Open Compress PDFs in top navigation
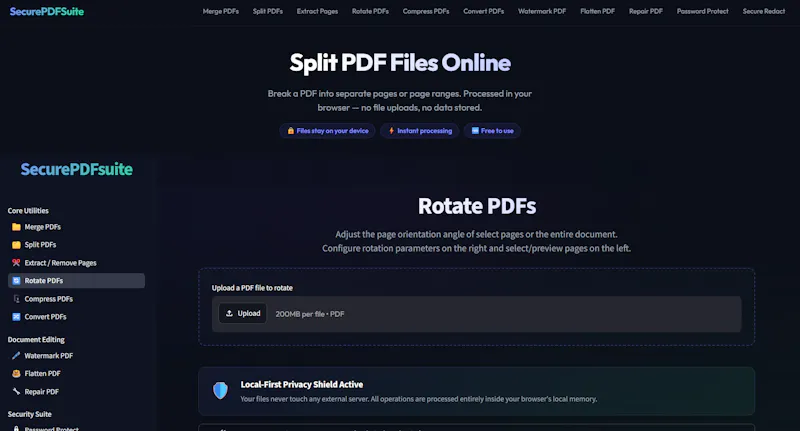This screenshot has height=431, width=800. coord(426,11)
